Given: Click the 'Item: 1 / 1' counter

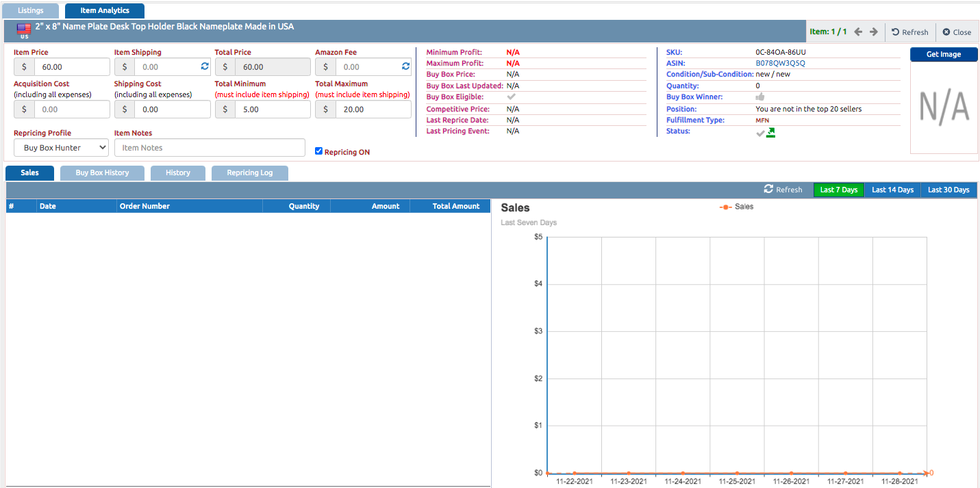Looking at the screenshot, I should coord(828,32).
